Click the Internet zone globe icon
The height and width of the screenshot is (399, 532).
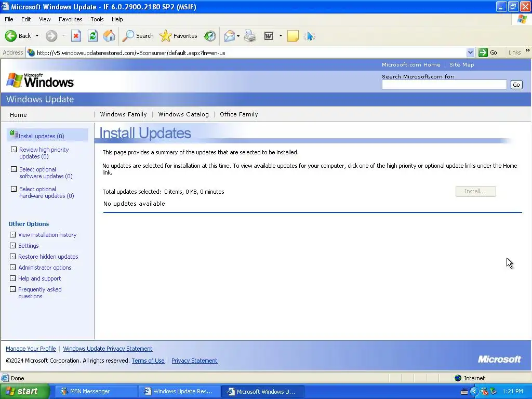point(458,378)
